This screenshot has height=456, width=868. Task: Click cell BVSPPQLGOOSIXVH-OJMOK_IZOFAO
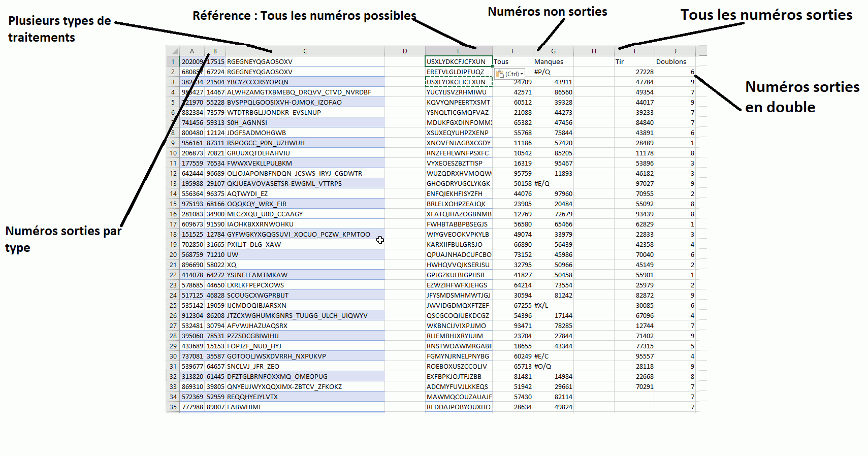pyautogui.click(x=305, y=102)
